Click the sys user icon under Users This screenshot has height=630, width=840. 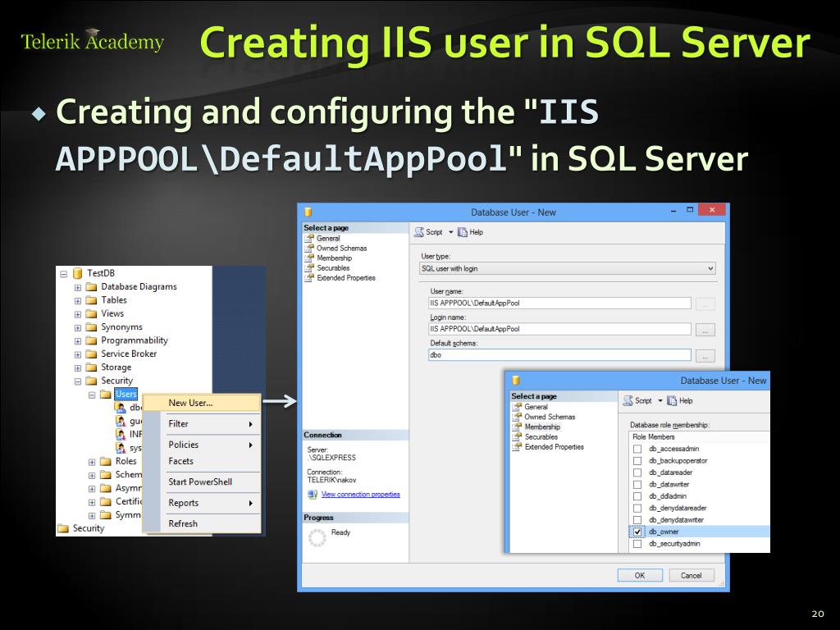coord(121,447)
